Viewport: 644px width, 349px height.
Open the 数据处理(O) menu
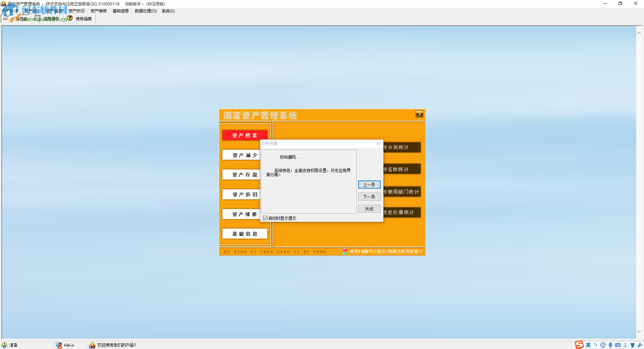146,11
